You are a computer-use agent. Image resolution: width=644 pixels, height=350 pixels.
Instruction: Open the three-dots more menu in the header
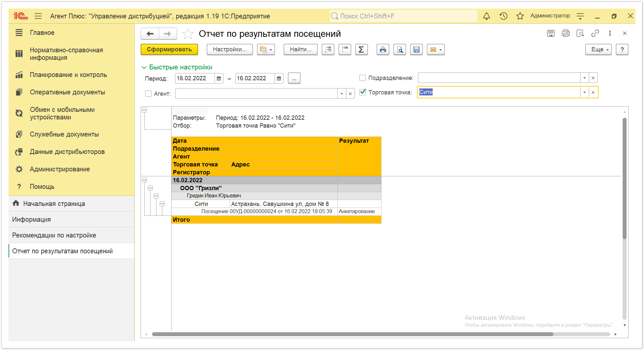[x=610, y=33]
